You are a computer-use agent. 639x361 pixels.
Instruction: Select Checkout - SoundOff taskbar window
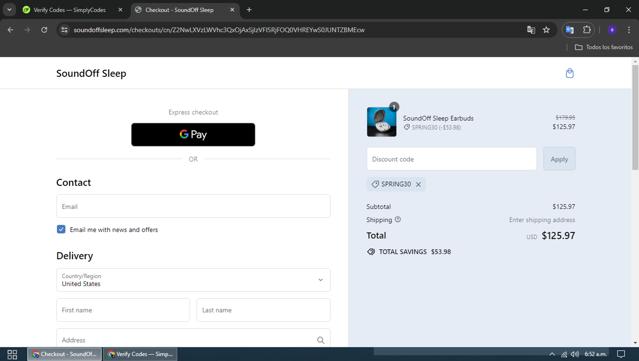click(64, 354)
